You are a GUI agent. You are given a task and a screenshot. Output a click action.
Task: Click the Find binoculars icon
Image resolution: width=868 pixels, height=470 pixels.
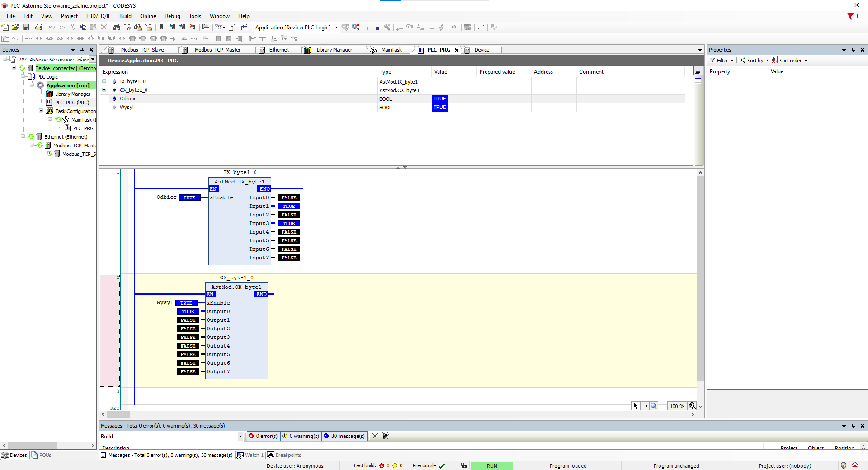point(117,27)
